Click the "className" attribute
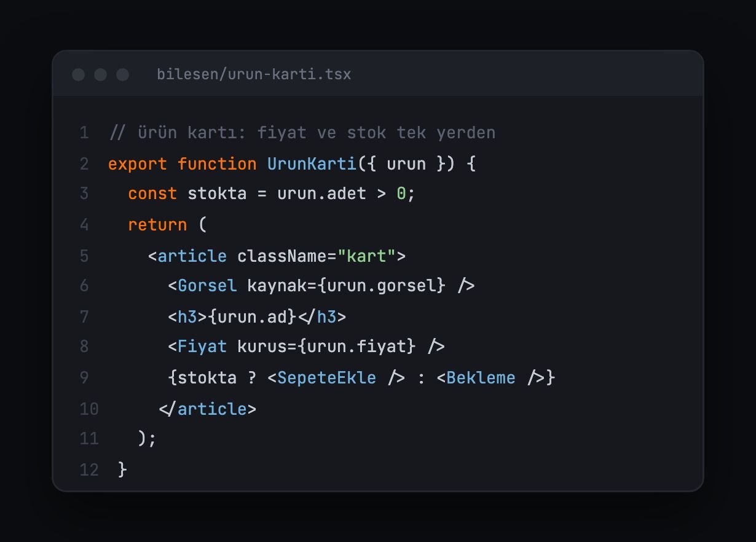Screen dimensions: 756x542 point(282,256)
